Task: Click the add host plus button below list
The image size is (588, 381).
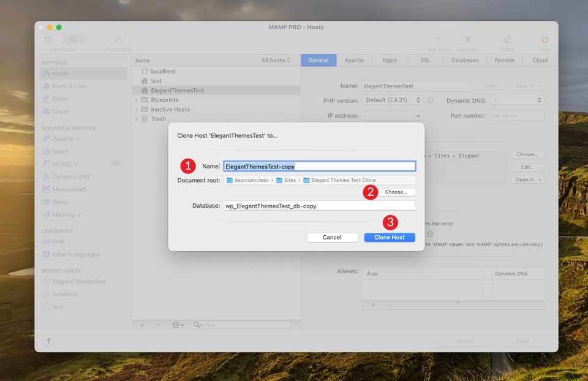Action: tap(142, 325)
